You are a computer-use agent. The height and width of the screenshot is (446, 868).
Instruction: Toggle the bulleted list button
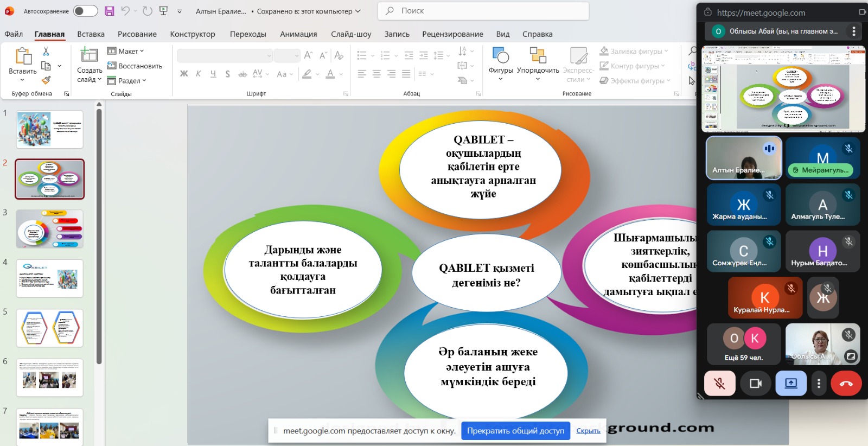(x=362, y=55)
